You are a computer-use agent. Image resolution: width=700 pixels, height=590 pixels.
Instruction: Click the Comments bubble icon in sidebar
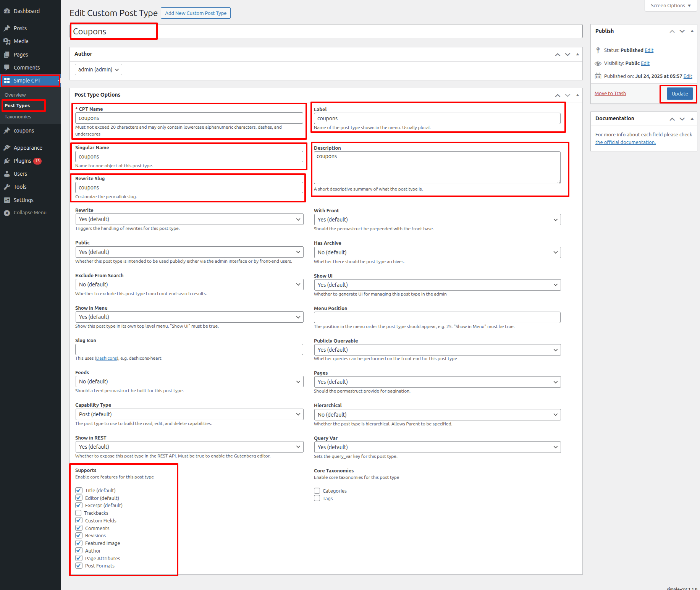point(7,68)
